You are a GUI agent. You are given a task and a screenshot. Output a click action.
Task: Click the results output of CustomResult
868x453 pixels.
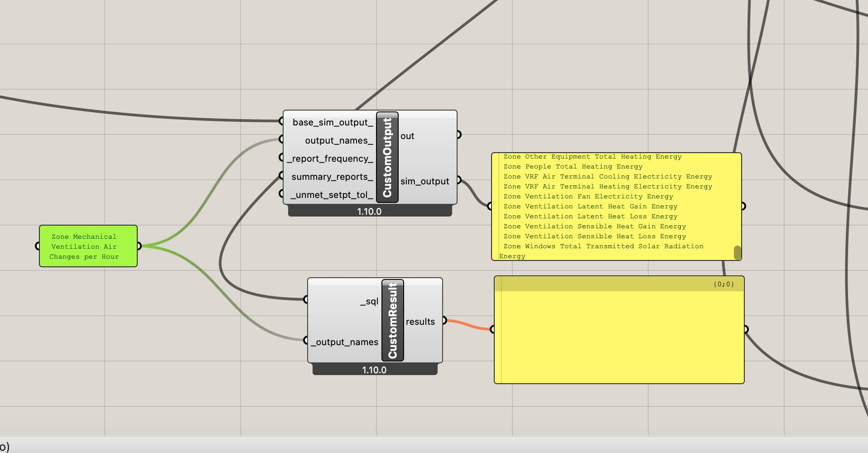tap(420, 322)
